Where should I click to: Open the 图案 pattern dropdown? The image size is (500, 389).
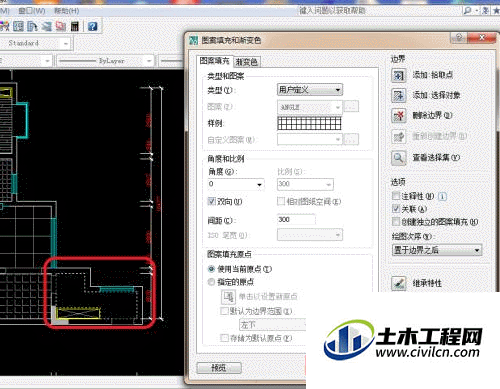click(310, 107)
